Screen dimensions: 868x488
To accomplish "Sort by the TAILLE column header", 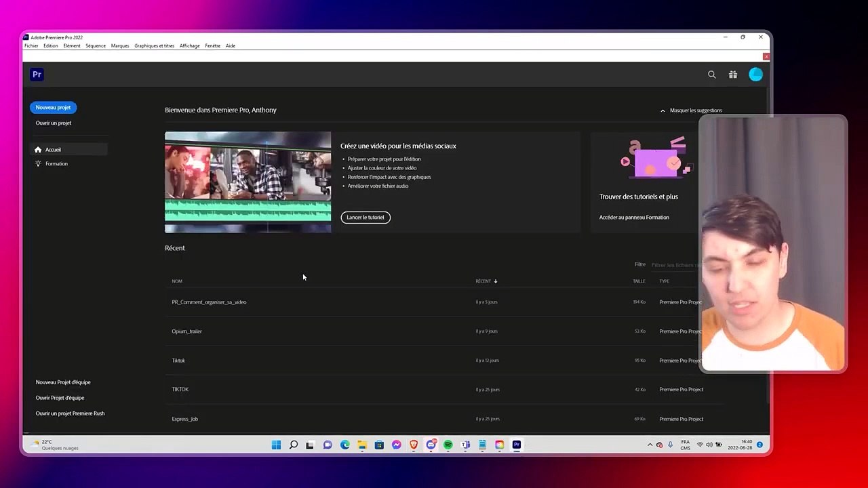I will 639,281.
